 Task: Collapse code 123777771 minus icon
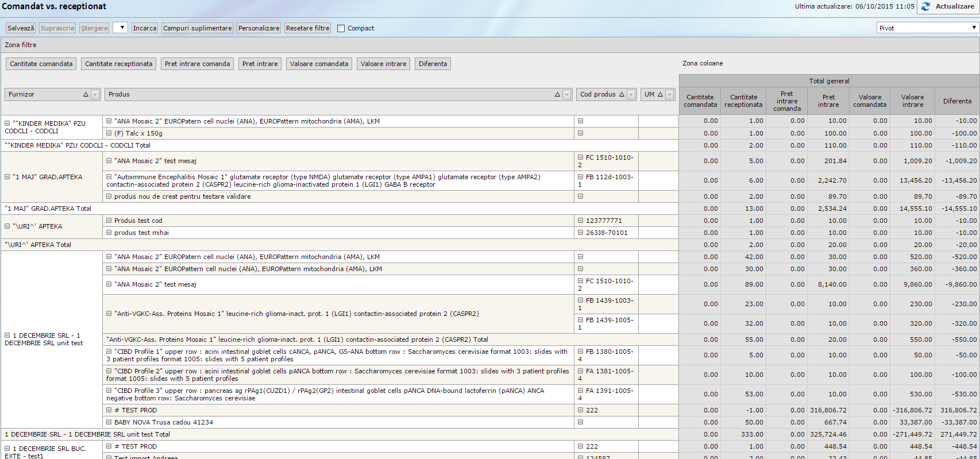(580, 221)
